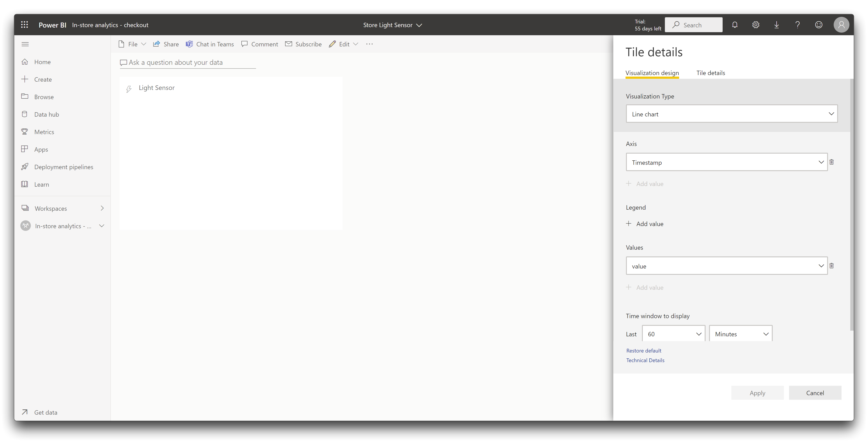Delete the Timestamp axis field
868x442 pixels.
[831, 162]
